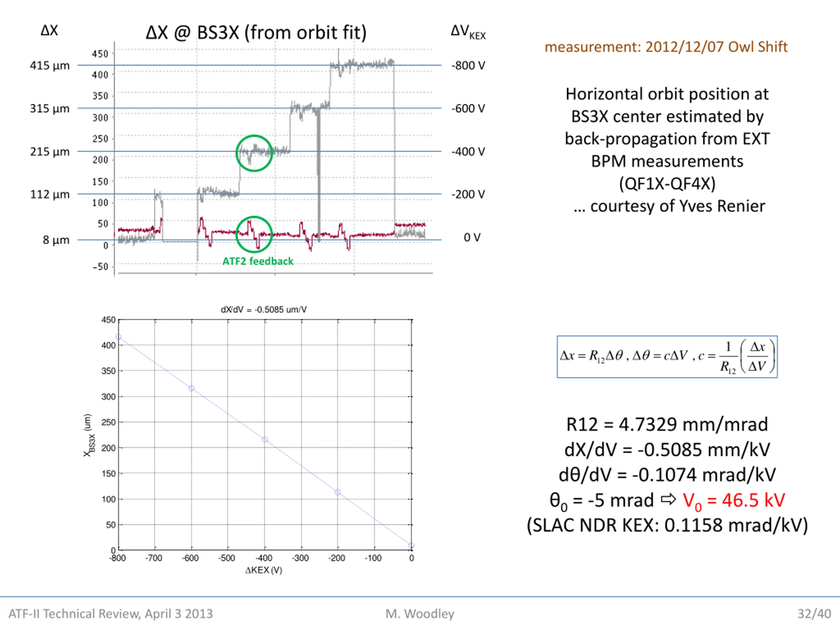Click the 415 µm axis label
This screenshot has height=630, width=840.
pos(50,66)
